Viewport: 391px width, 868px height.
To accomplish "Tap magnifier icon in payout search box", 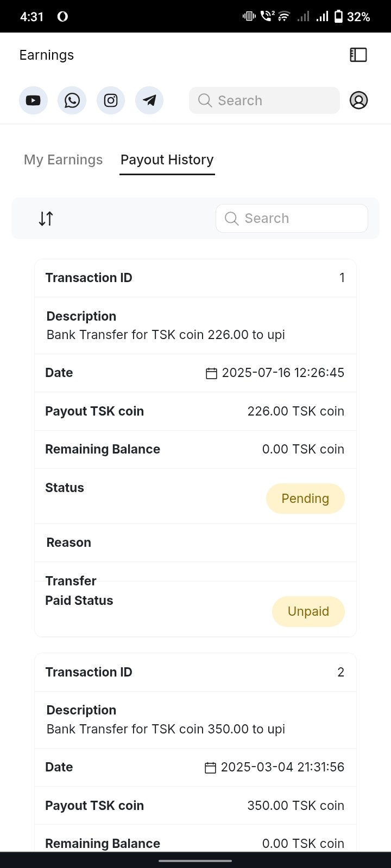I will click(231, 219).
